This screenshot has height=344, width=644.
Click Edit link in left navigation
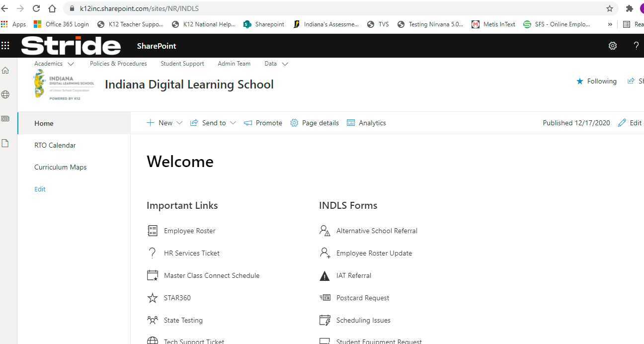(x=40, y=189)
